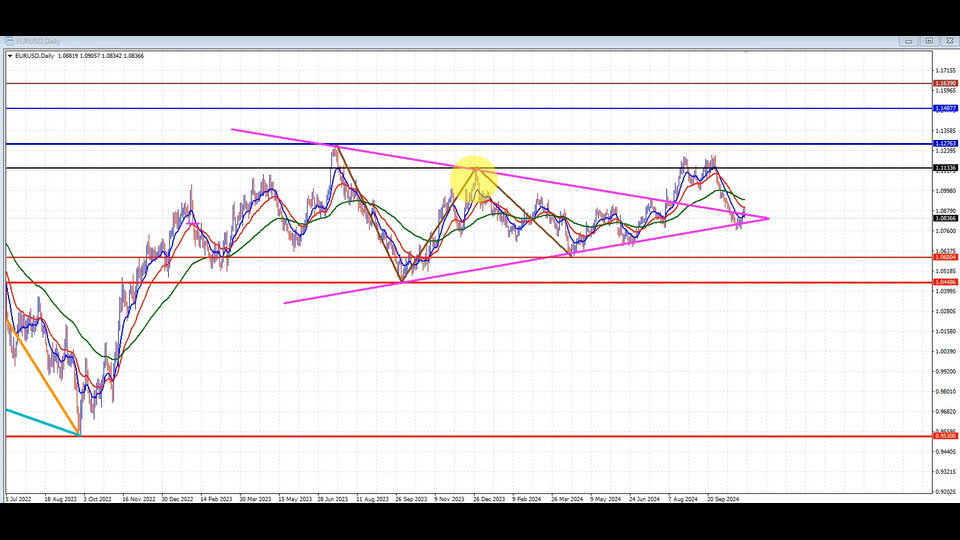Click the 14 Feb 2023 date label

[x=216, y=499]
